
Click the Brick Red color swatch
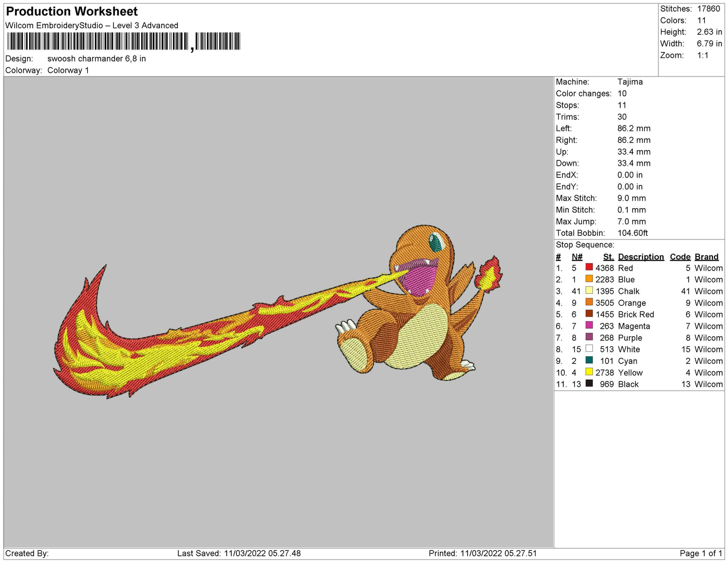589,314
